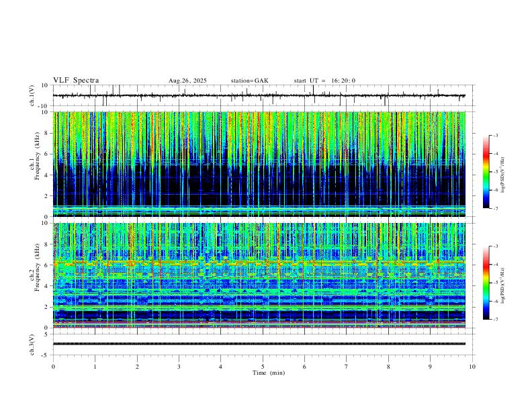Click the 'ch.3(V)' axis label
Screen dimensions: 532x411
(x=32, y=345)
